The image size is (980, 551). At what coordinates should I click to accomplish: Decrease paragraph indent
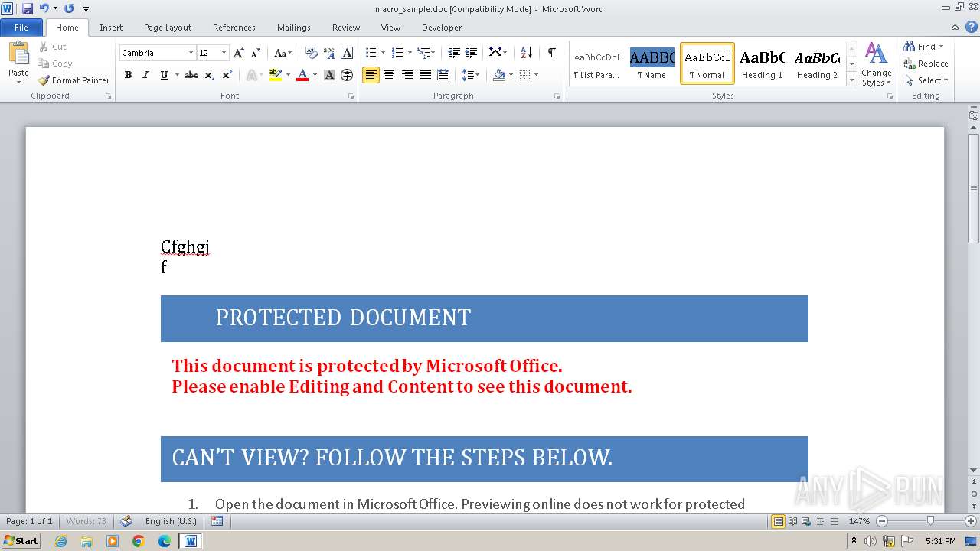454,53
